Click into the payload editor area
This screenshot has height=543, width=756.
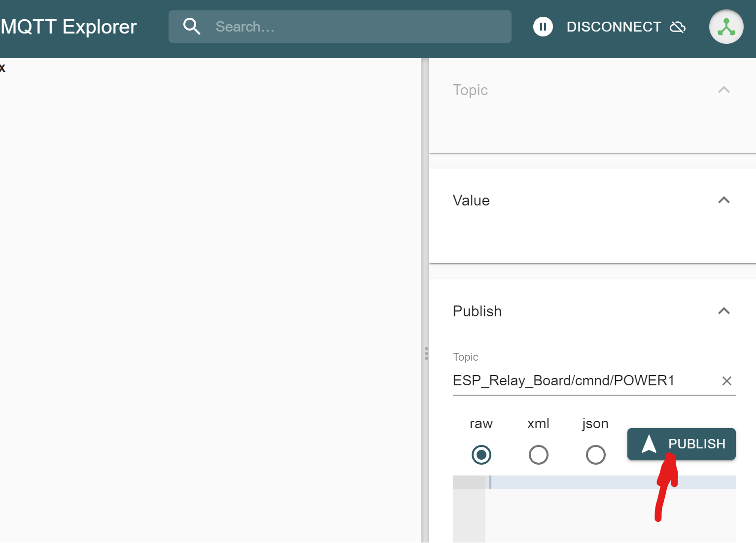pyautogui.click(x=610, y=509)
